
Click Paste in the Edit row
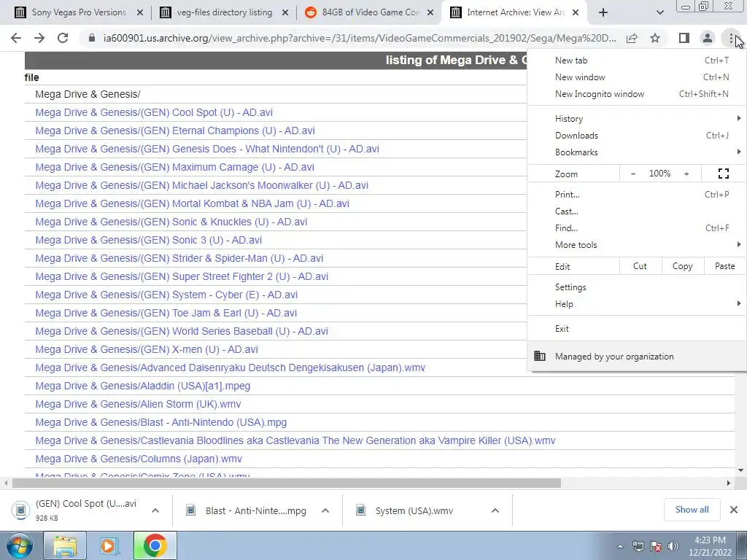pyautogui.click(x=724, y=266)
